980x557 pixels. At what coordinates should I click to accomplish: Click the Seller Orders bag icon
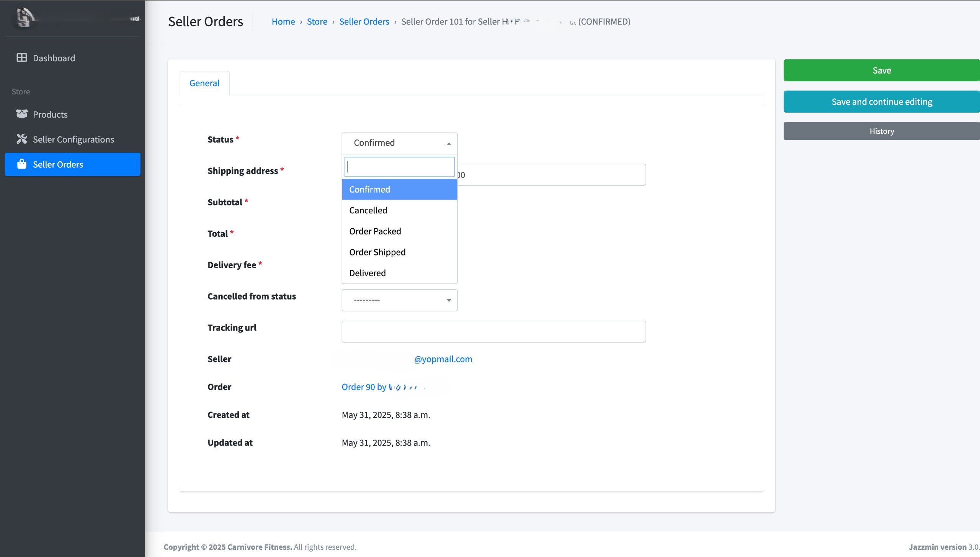(x=22, y=164)
